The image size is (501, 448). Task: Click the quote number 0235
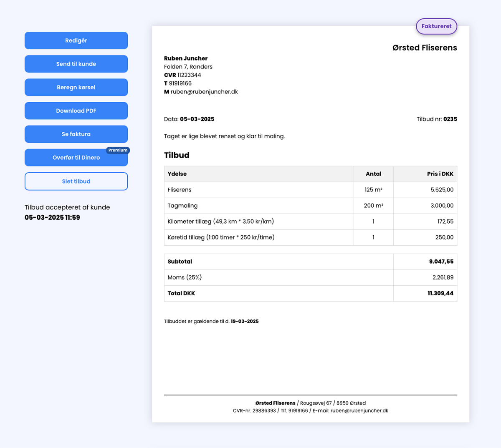point(450,119)
